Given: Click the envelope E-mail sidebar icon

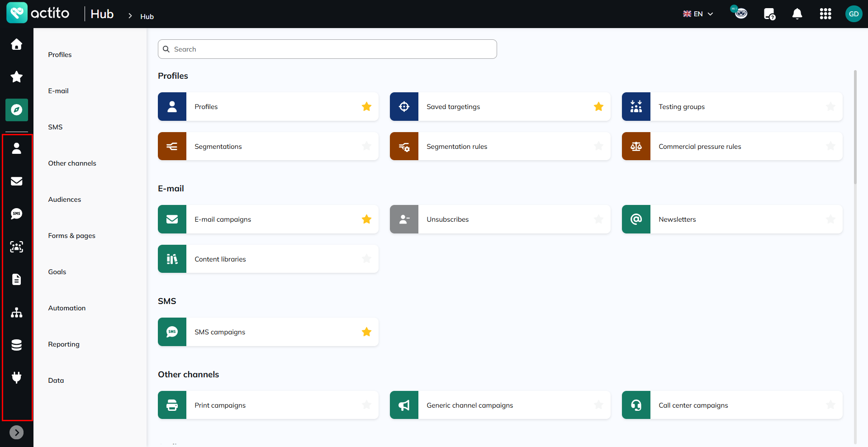Looking at the screenshot, I should pos(17,181).
